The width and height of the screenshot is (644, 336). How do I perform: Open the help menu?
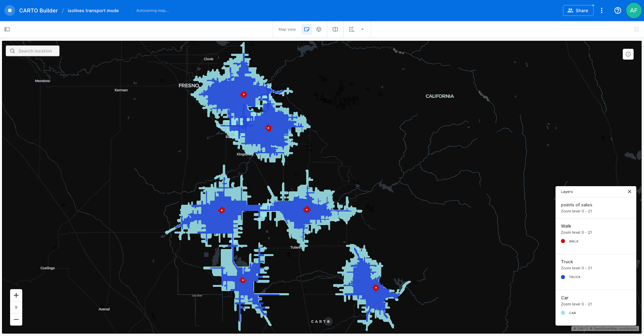[x=617, y=10]
